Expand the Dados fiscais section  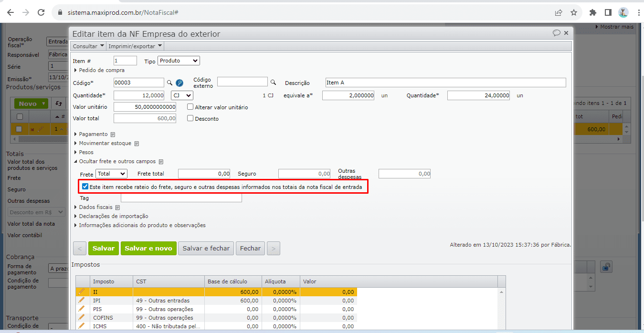93,208
